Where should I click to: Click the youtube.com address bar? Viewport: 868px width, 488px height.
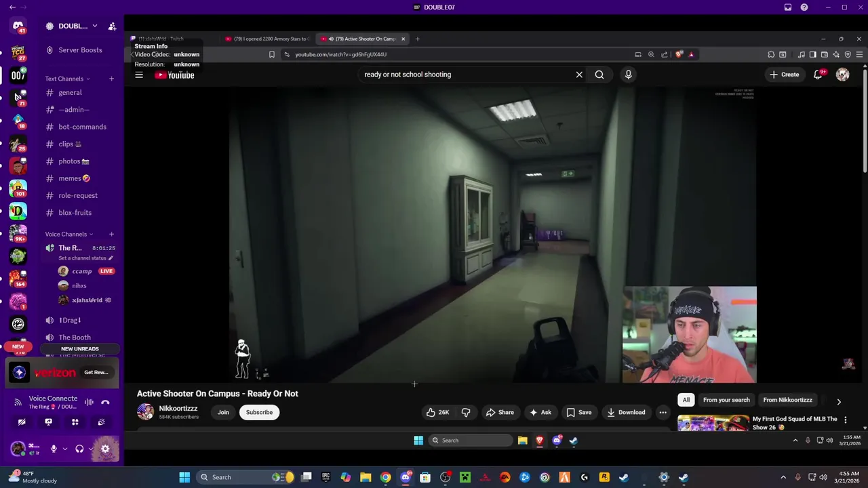coord(454,54)
